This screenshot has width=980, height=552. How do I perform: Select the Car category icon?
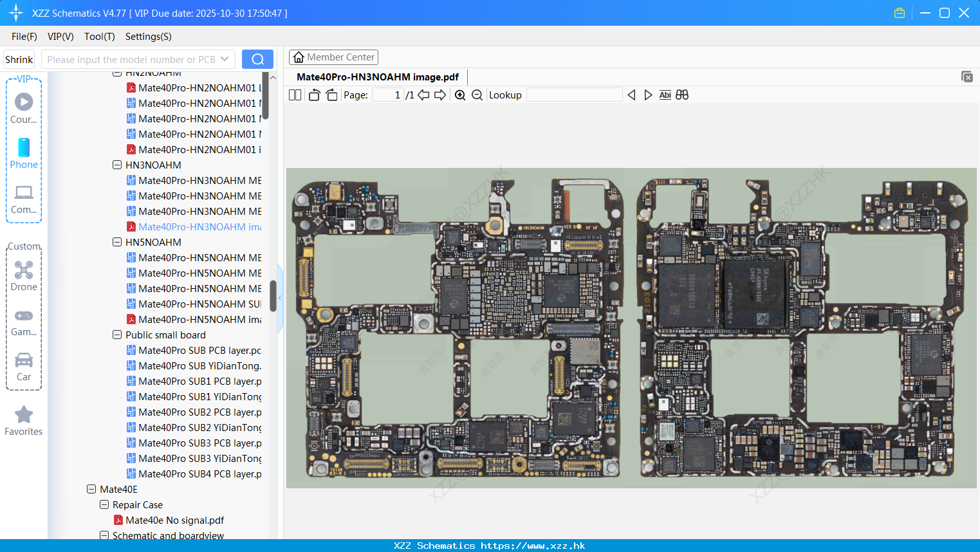24,367
